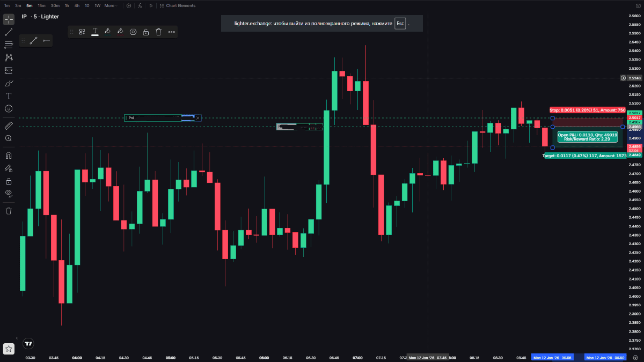Delete the selected drawing via floating toolbar trash
644x362 pixels.
(x=159, y=32)
